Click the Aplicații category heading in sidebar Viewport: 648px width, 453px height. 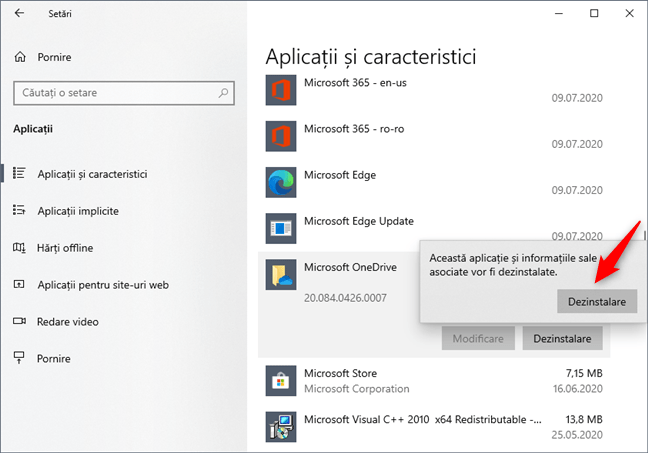pyautogui.click(x=33, y=129)
